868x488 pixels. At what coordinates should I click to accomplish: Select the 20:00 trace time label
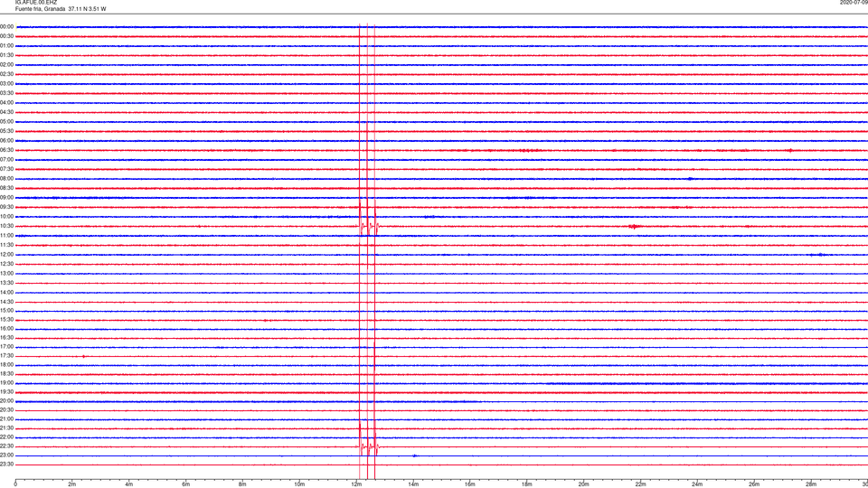coord(6,400)
